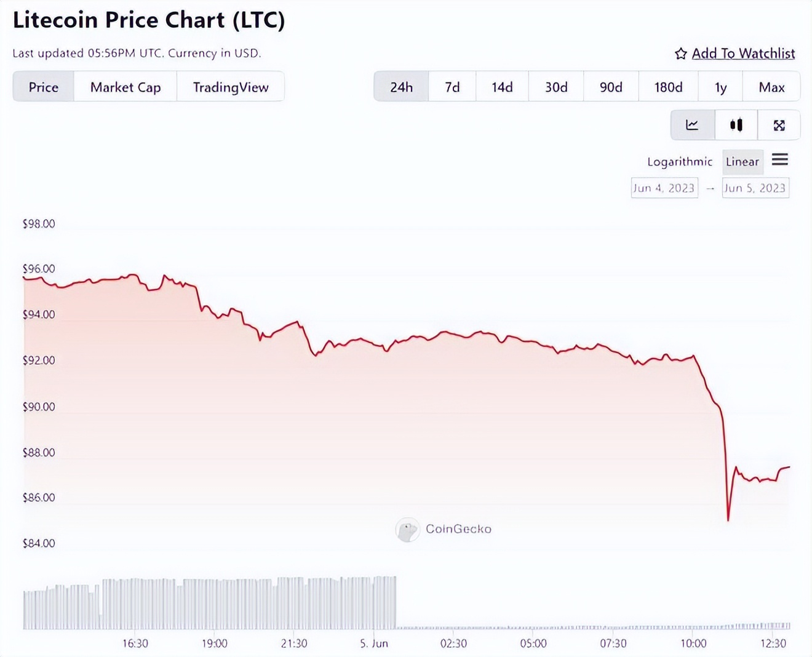Switch to Logarithmic scale
Screen dimensions: 812x657
click(680, 162)
